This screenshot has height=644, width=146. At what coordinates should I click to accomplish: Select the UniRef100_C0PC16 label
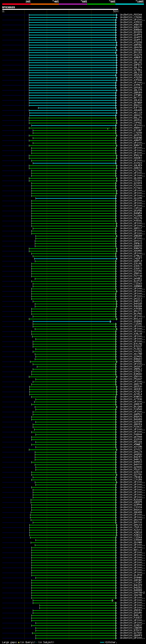pos(131,208)
